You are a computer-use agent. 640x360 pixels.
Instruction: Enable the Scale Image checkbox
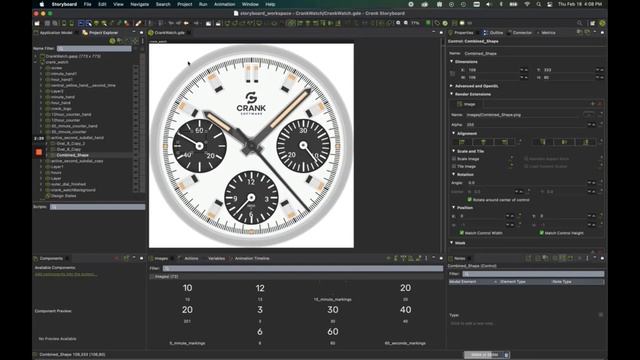tap(454, 158)
